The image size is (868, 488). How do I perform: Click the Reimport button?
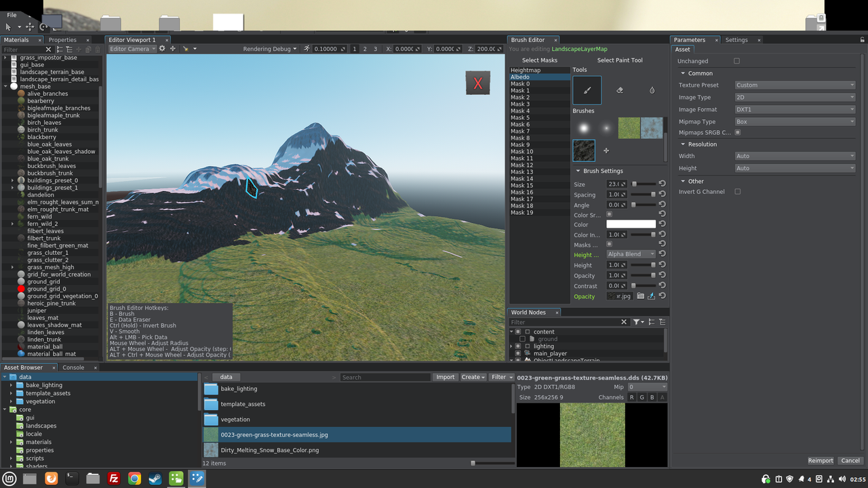click(x=821, y=460)
